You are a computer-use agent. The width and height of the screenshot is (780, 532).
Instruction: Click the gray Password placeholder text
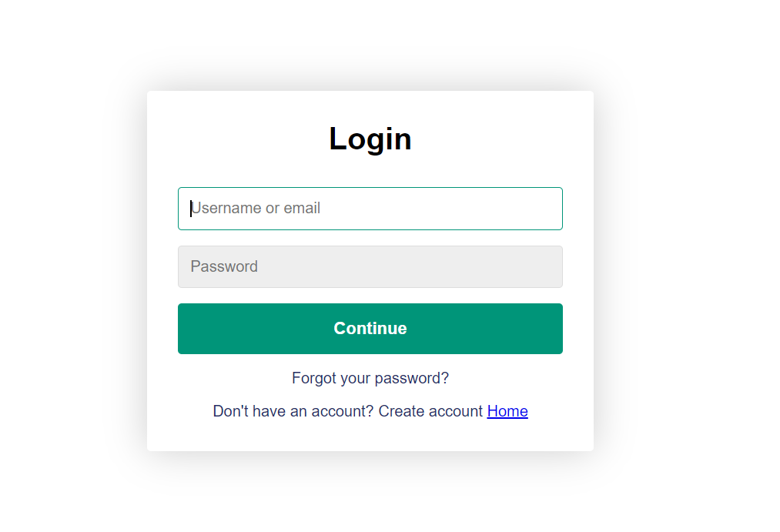pyautogui.click(x=224, y=266)
